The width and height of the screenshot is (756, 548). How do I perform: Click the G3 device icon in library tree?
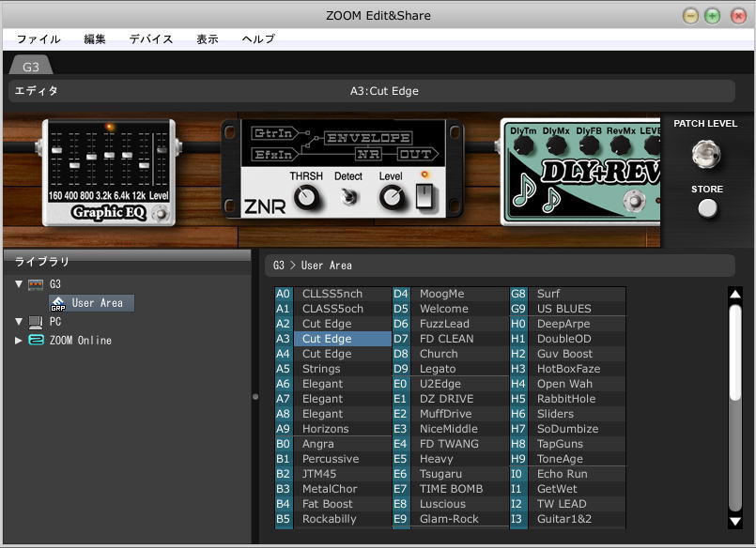pos(36,284)
